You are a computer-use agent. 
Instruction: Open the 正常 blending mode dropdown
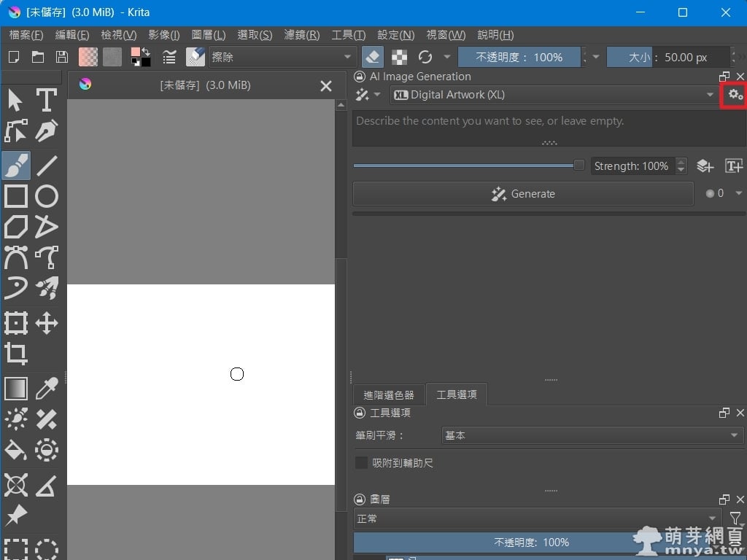pos(536,518)
